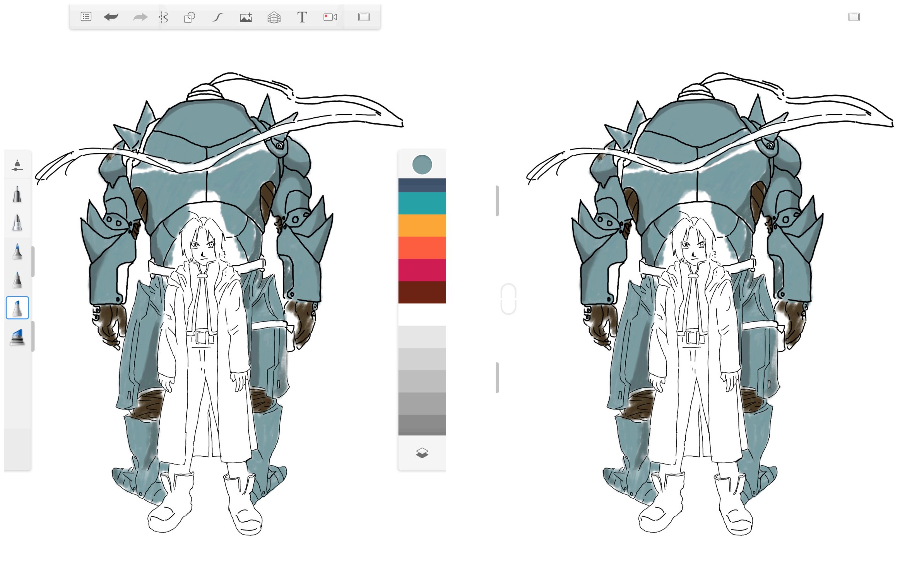Select the predictive stroke curve tool
Screen dimensions: 924x562
(x=218, y=17)
